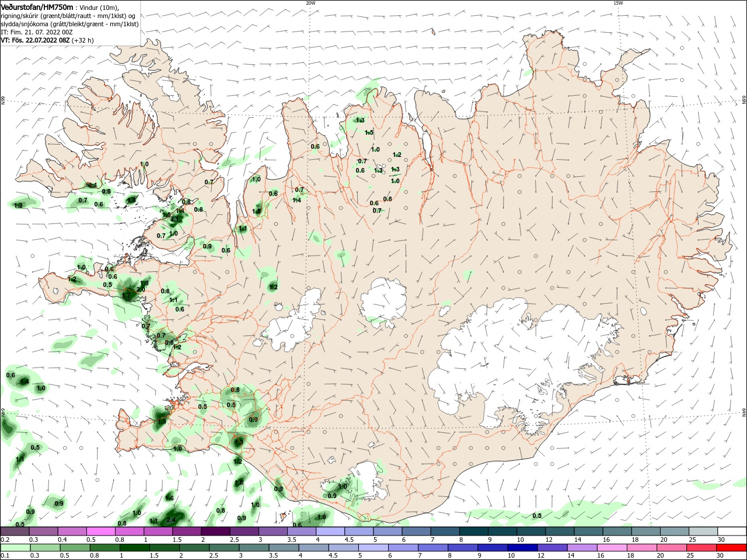Click the 0.2 label in the snow legend
The height and width of the screenshot is (560, 747).
[5, 540]
